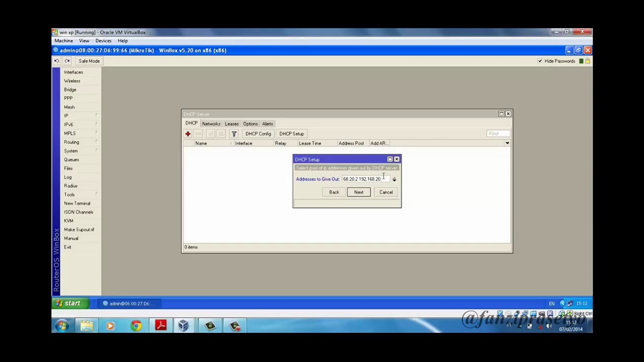Open PPP in the WinBox menu
This screenshot has height=362, width=644.
coord(68,99)
